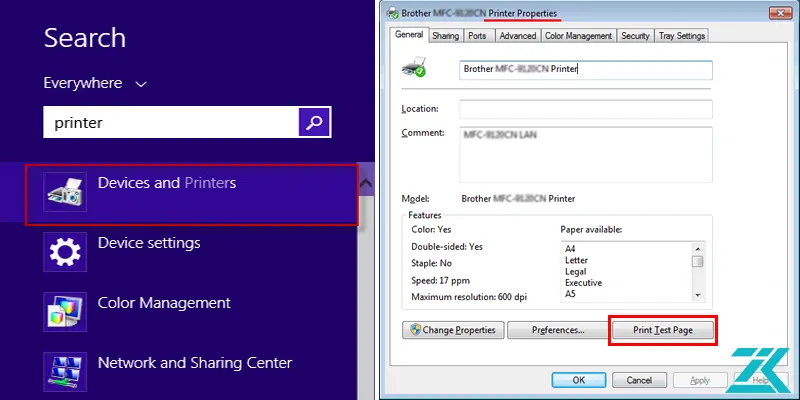Select A5 in the paper list
This screenshot has width=800, height=400.
[570, 294]
